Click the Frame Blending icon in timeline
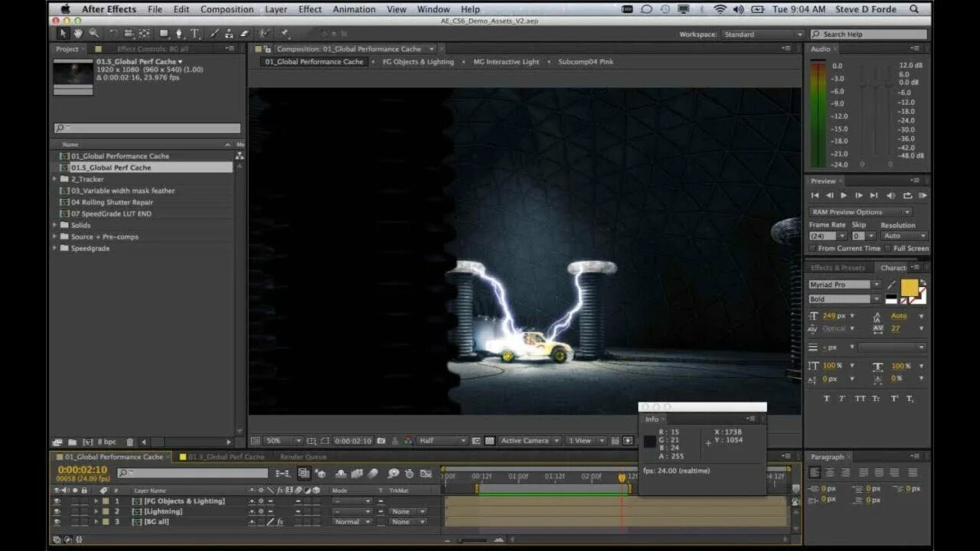The height and width of the screenshot is (551, 980). 357,473
